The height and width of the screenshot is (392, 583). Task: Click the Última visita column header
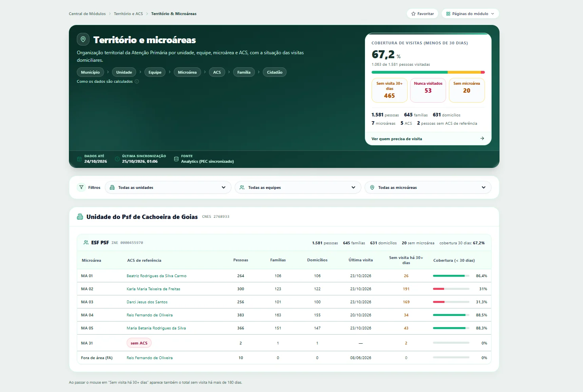361,260
